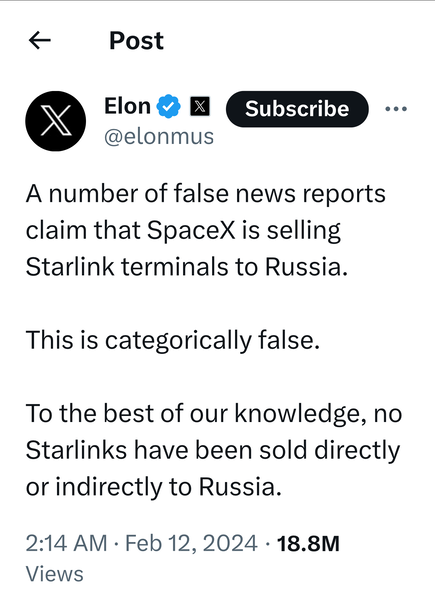Click 'Starlinks have been sold directly' line
Image resolution: width=435 pixels, height=599 pixels.
click(x=213, y=450)
